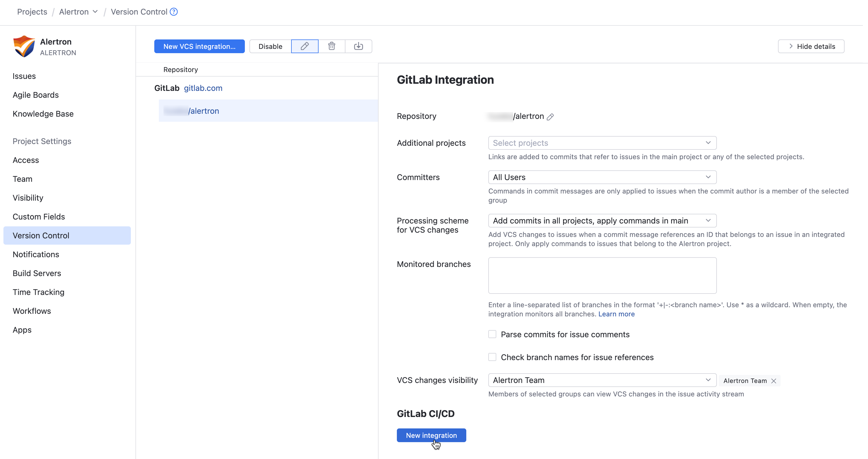Go to Agile Boards in sidebar

pyautogui.click(x=36, y=95)
